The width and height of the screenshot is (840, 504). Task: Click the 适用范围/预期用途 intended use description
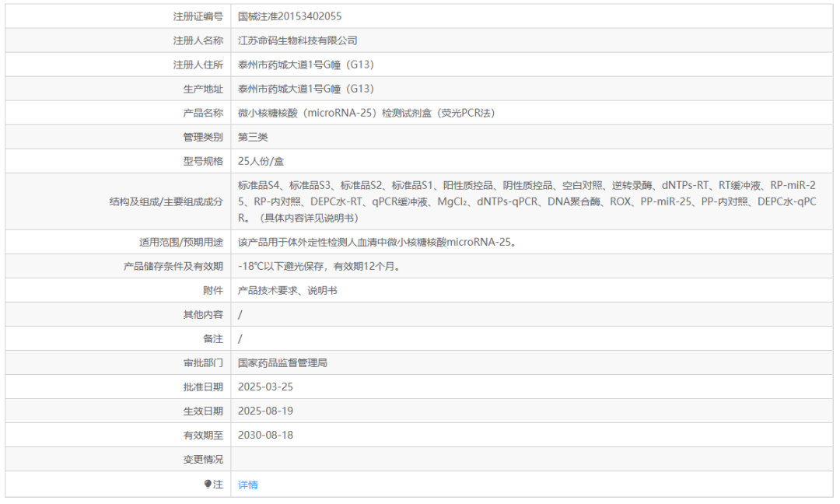click(x=377, y=242)
